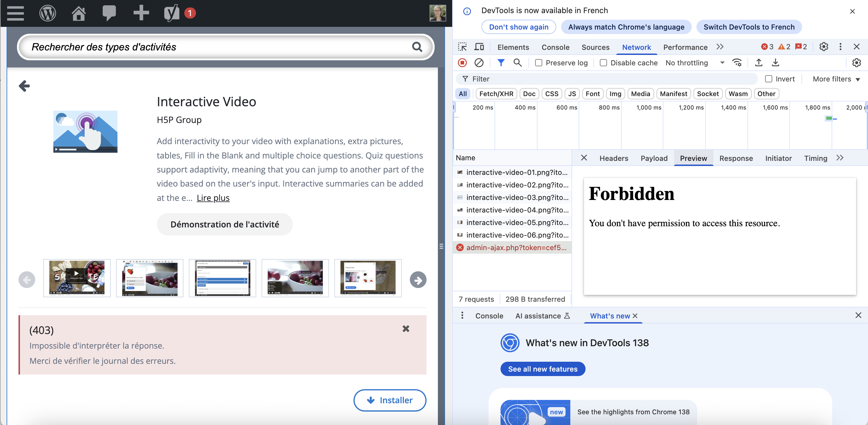The width and height of the screenshot is (868, 425).
Task: Select the All filter type
Action: 463,94
